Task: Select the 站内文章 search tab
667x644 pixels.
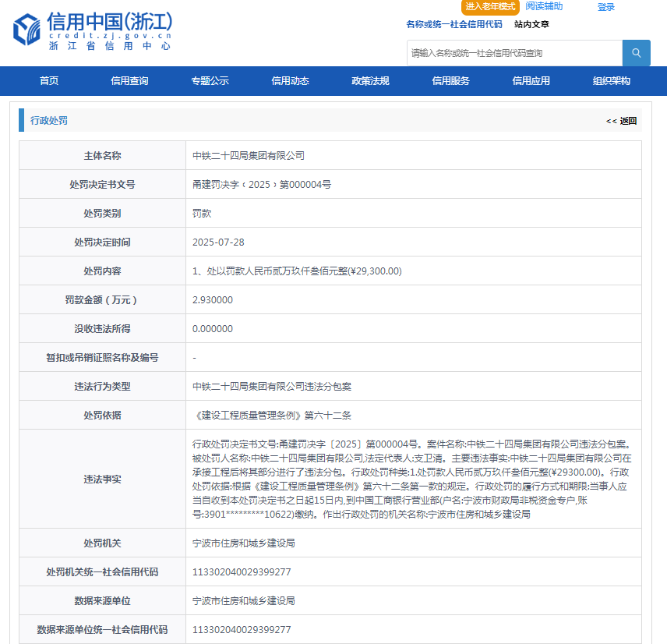Action: coord(531,24)
